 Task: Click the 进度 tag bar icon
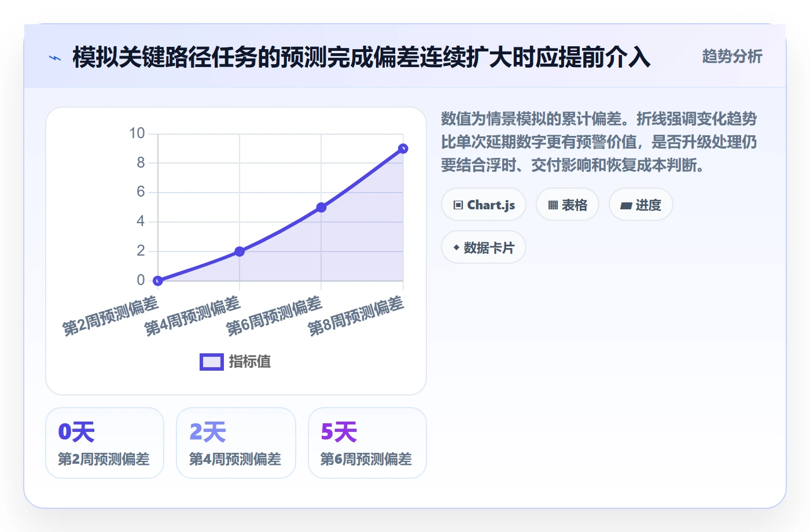[x=626, y=205]
